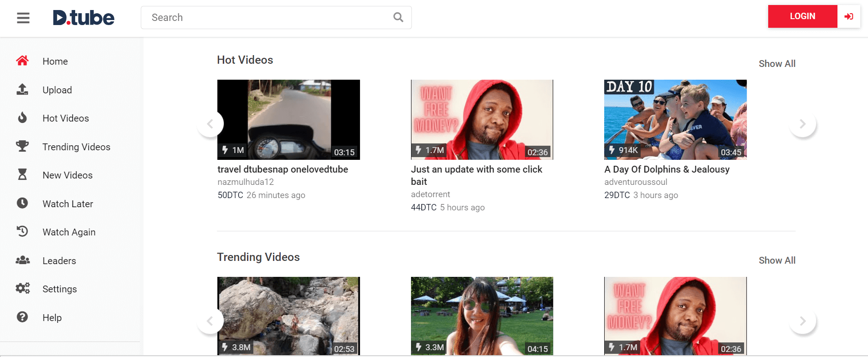The height and width of the screenshot is (357, 868).
Task: Play Trending Want Free Money thumbnail
Action: point(675,316)
